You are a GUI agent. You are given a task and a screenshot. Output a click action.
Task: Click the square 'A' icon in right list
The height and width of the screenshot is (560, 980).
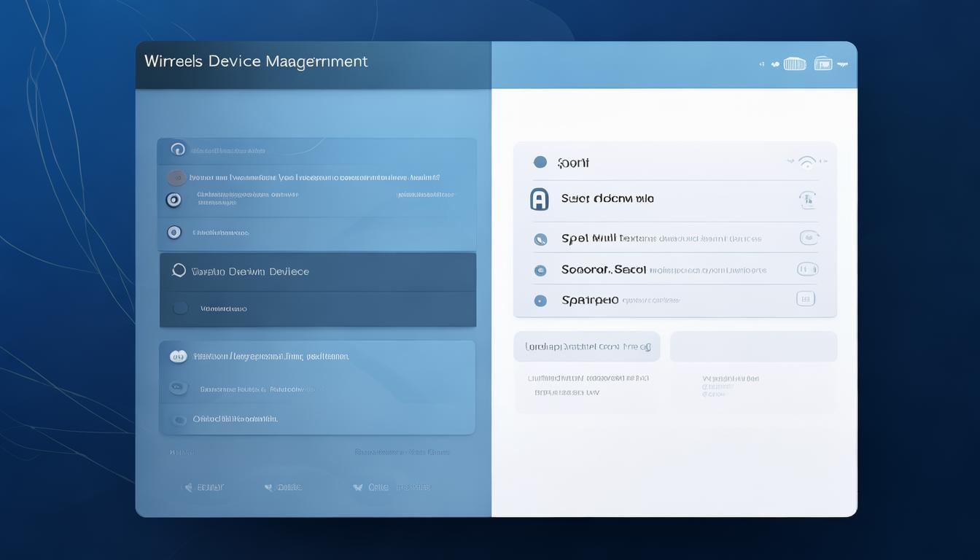point(539,198)
